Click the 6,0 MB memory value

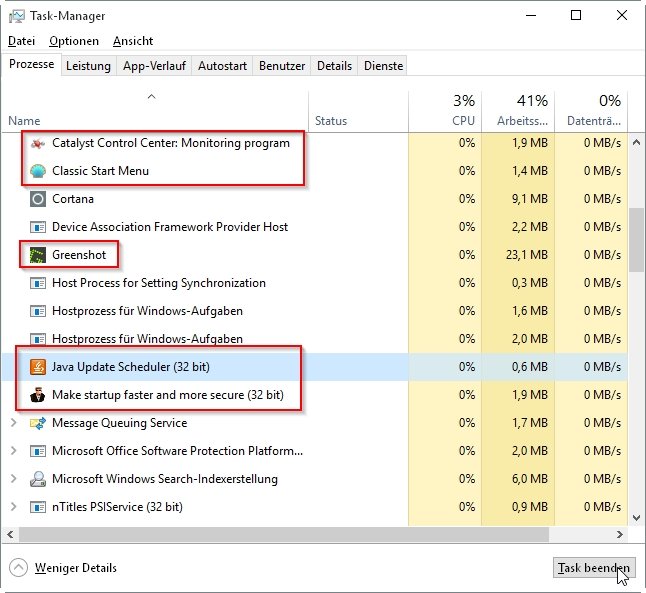pyautogui.click(x=530, y=479)
